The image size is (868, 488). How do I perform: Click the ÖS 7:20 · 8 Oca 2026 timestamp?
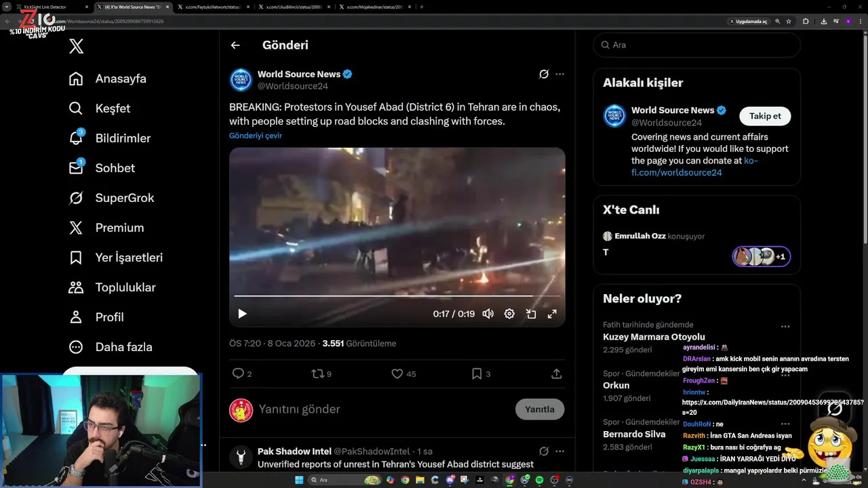coord(272,344)
